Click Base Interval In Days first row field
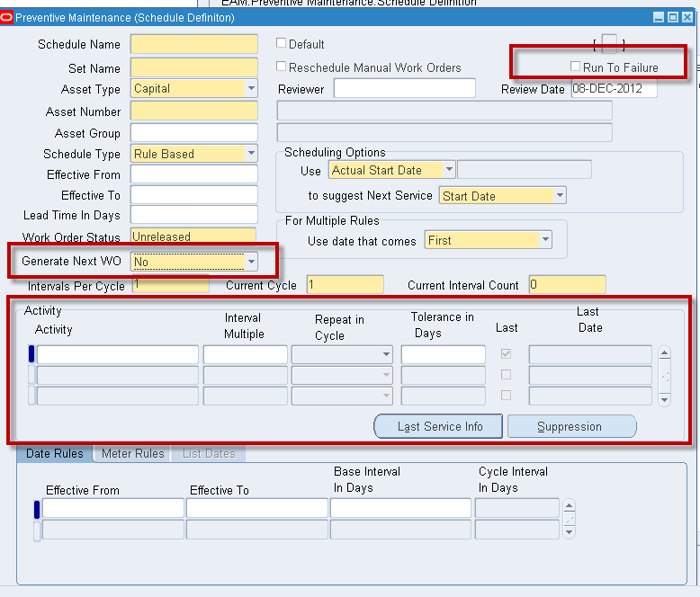Viewport: 700px width, 597px height. [x=401, y=508]
